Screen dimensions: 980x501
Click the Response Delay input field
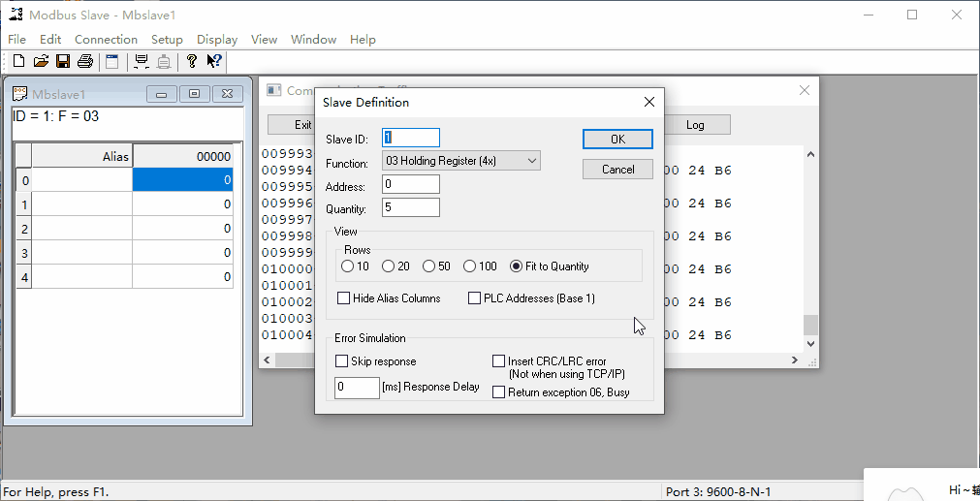click(x=357, y=388)
